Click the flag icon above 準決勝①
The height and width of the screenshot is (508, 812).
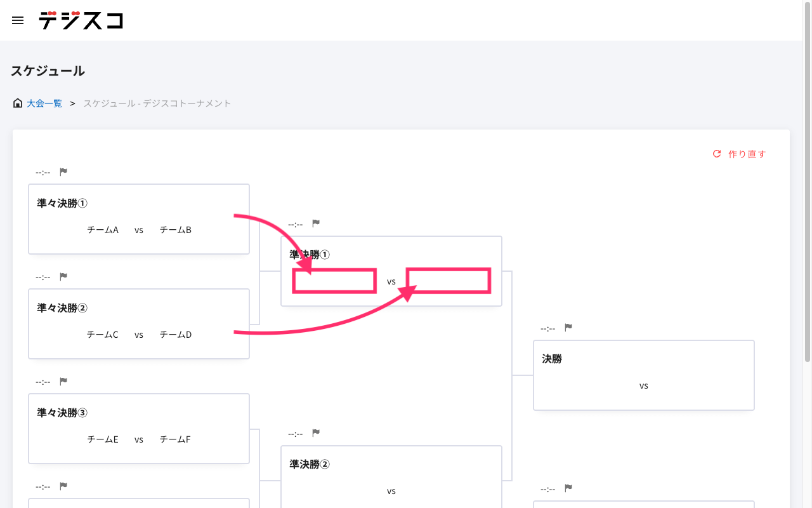point(315,223)
